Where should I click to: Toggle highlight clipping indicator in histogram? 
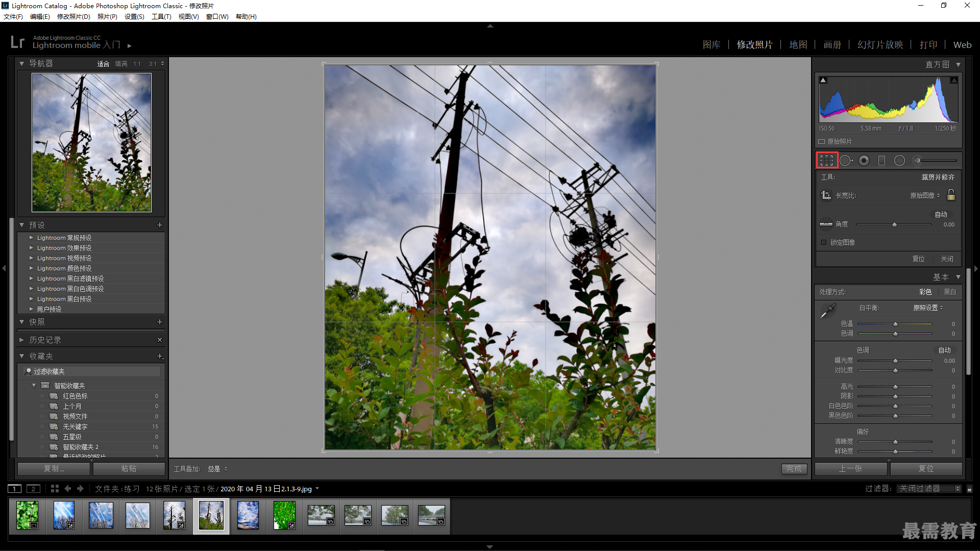pyautogui.click(x=953, y=80)
